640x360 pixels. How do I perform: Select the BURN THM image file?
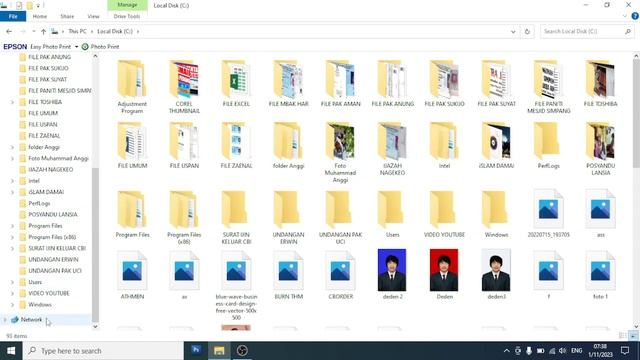click(x=289, y=275)
